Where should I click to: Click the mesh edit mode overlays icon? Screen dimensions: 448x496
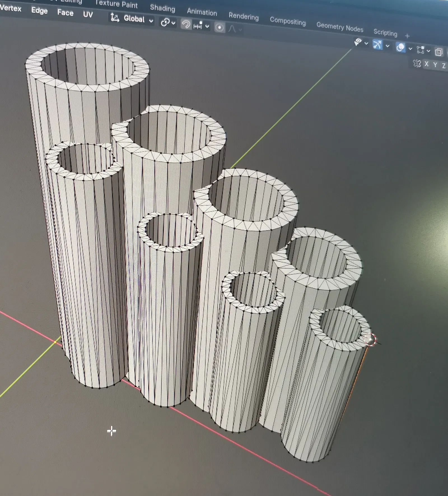coord(420,50)
